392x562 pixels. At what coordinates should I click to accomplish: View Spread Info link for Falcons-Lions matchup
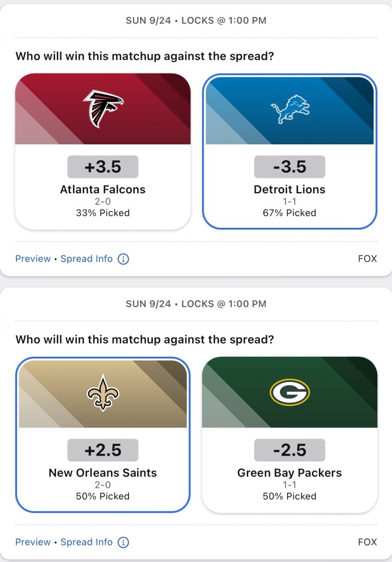coord(87,258)
